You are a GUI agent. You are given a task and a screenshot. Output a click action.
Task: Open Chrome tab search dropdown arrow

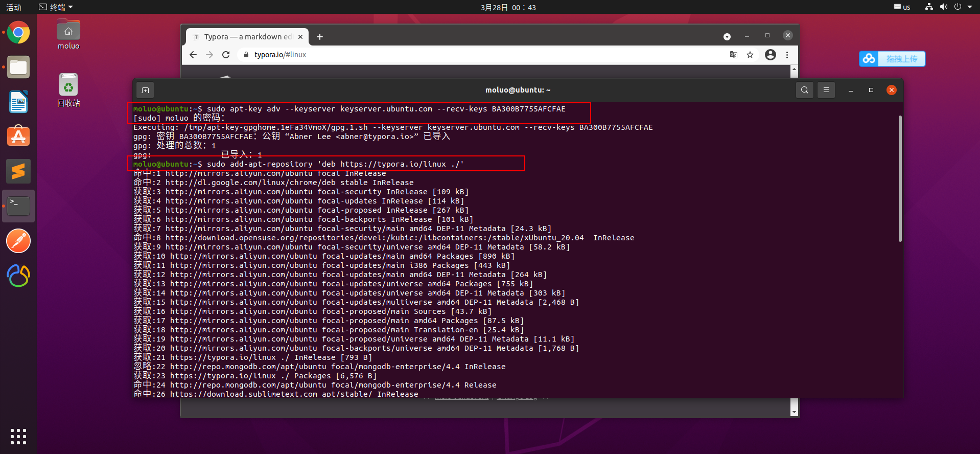click(727, 37)
